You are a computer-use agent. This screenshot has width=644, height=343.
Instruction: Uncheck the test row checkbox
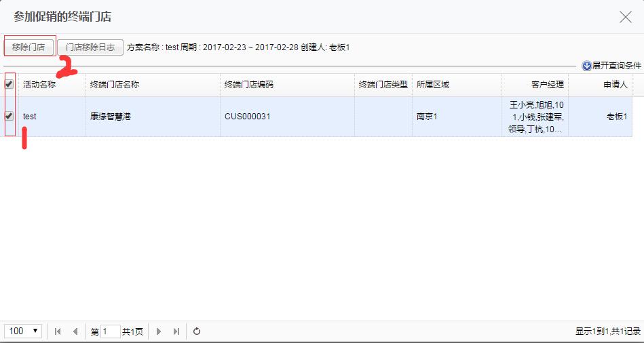(9, 116)
